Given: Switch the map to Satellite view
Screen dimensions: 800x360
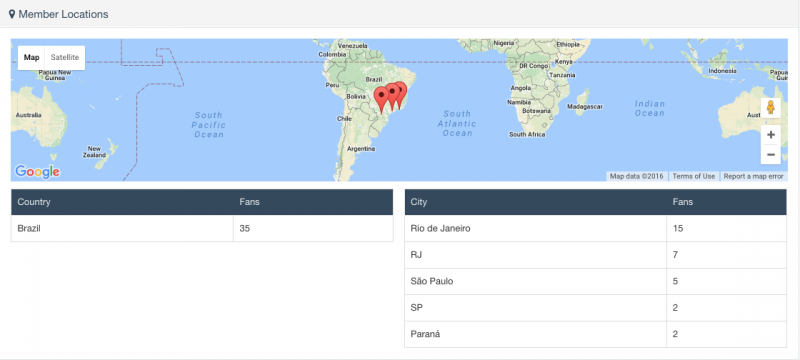Looking at the screenshot, I should pos(65,58).
